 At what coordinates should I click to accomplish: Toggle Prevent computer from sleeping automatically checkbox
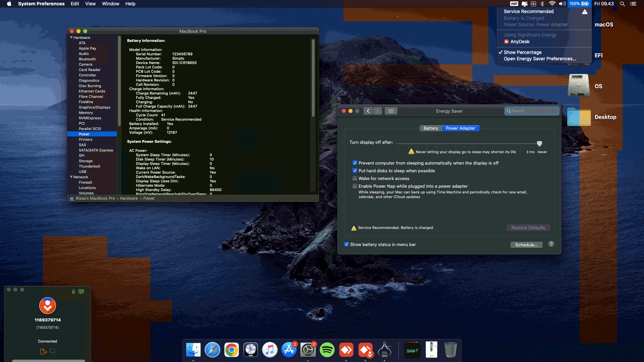click(x=355, y=163)
